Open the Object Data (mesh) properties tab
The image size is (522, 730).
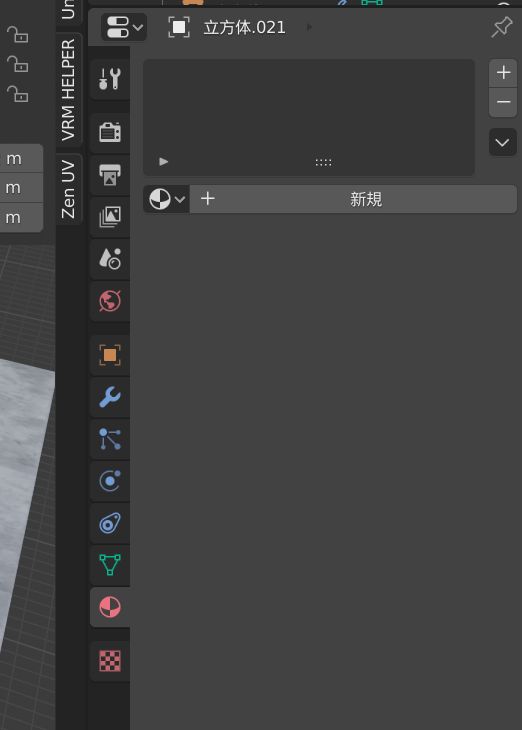point(110,565)
